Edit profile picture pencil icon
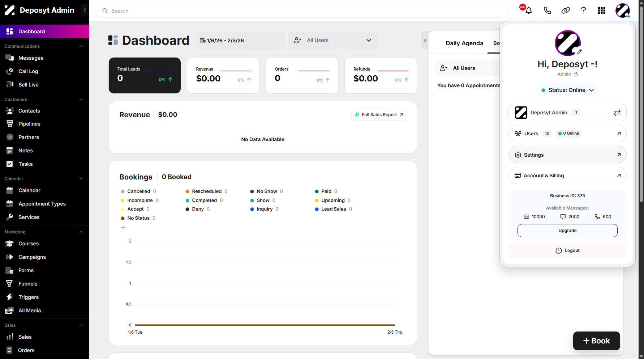The image size is (644, 359). (579, 52)
